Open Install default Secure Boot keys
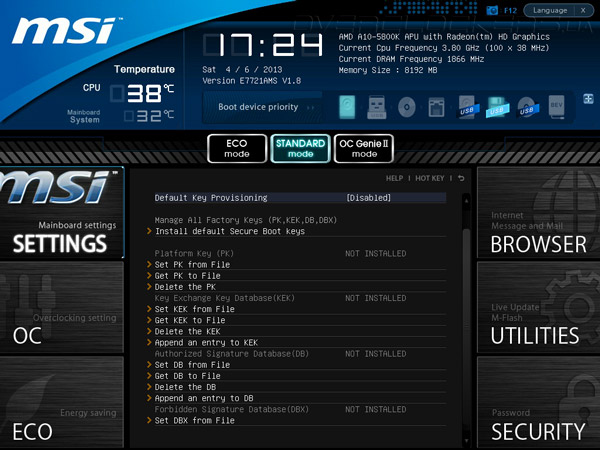The image size is (600, 450). pos(230,231)
